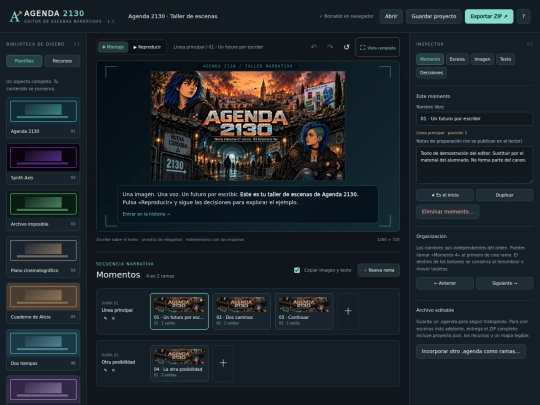Open help with the question mark button

(523, 16)
